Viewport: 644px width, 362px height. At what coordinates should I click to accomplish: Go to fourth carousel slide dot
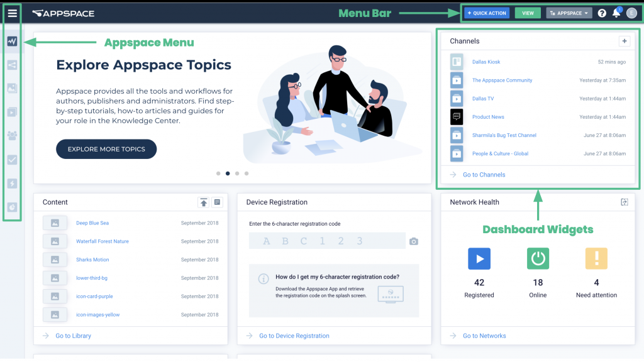click(x=247, y=173)
